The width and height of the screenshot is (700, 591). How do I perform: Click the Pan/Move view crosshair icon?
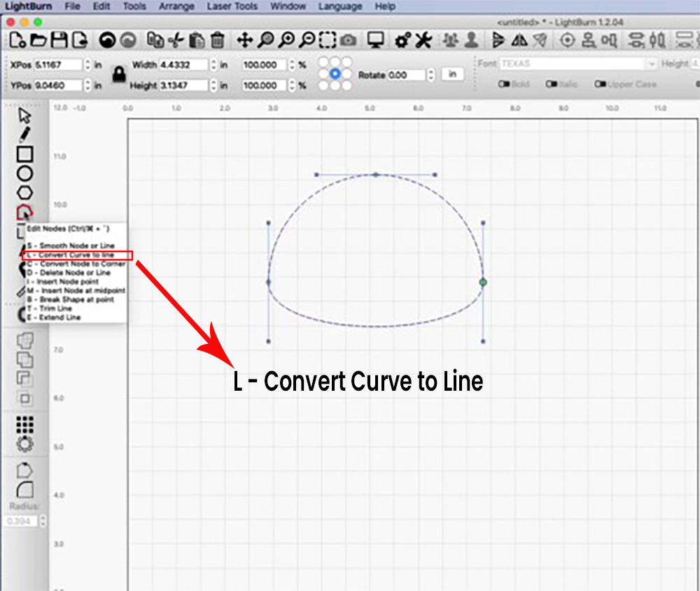point(244,40)
